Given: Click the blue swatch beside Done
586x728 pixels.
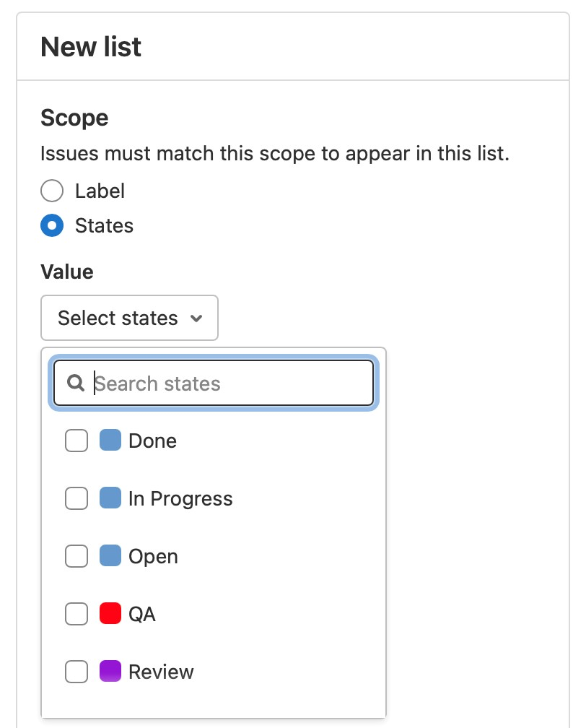Looking at the screenshot, I should (110, 441).
